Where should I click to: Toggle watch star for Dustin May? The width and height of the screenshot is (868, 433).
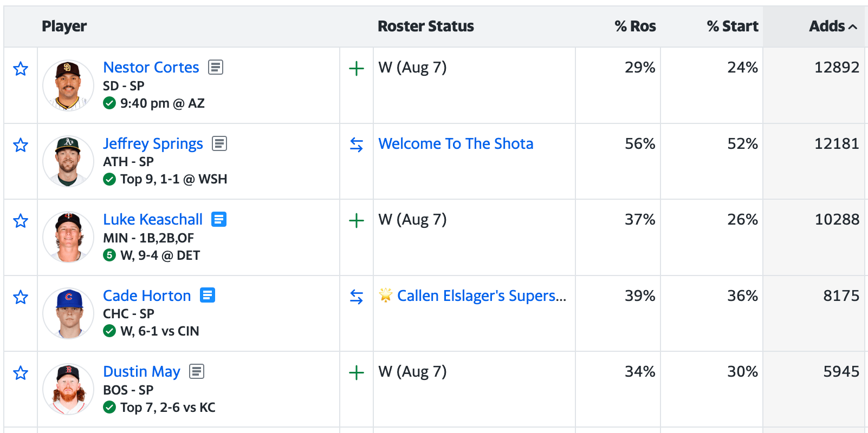tap(21, 373)
